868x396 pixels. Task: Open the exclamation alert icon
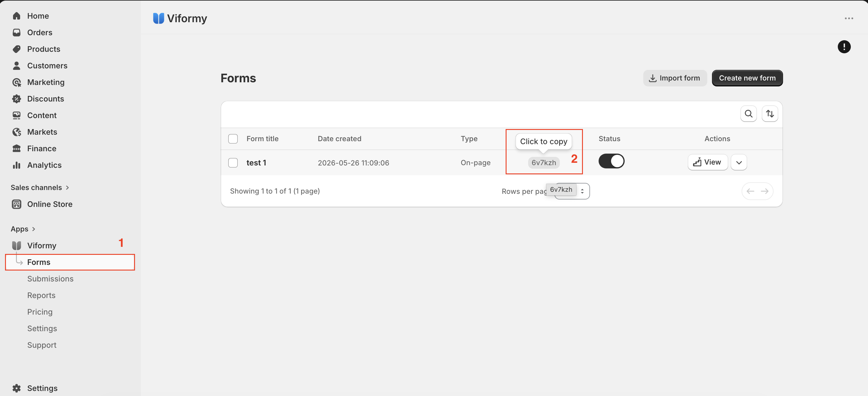844,47
